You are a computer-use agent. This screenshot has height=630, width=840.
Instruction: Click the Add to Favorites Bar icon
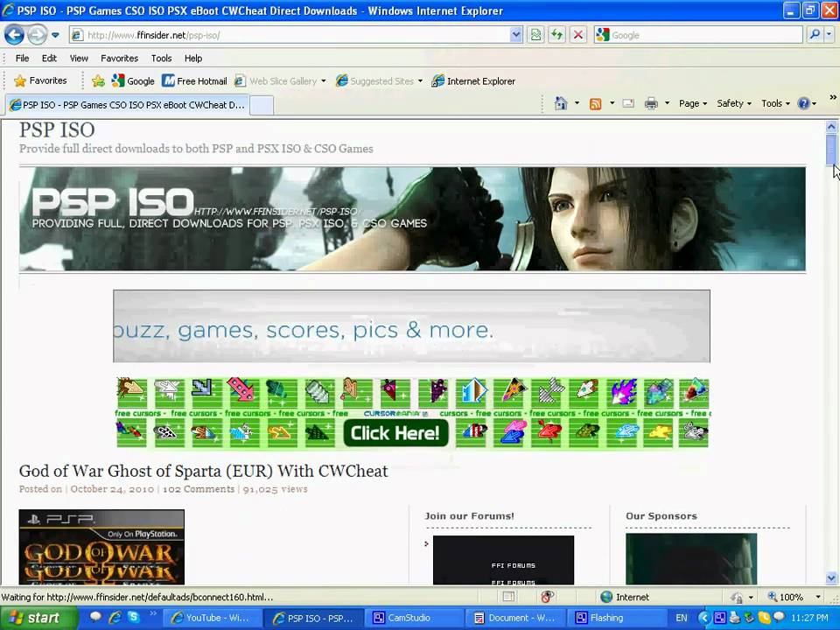(x=98, y=81)
